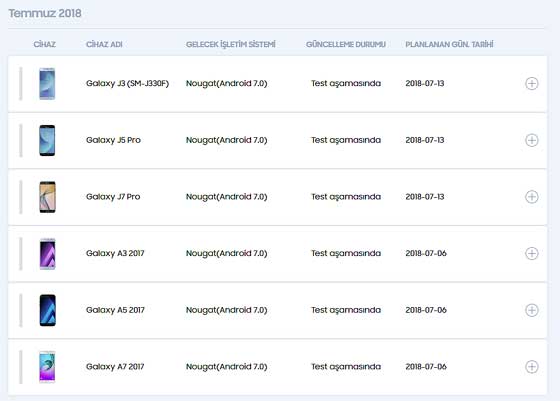Click the Galaxy J3 phone thumbnail
This screenshot has height=401, width=560.
[47, 84]
